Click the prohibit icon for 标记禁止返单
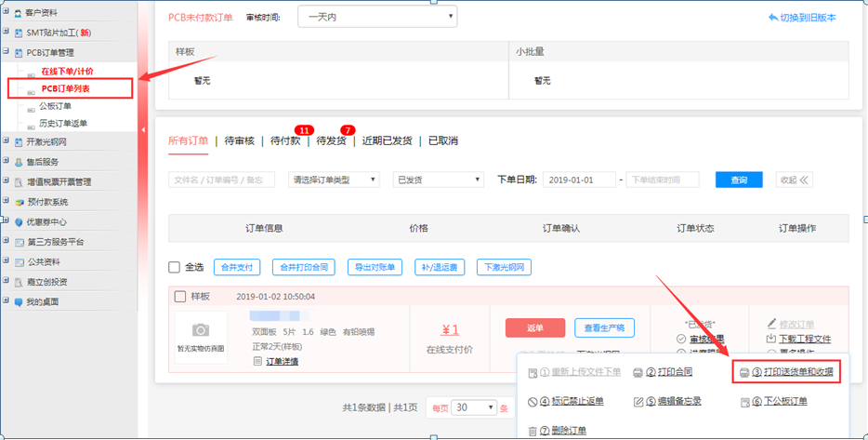This screenshot has width=868, height=440. pos(533,402)
